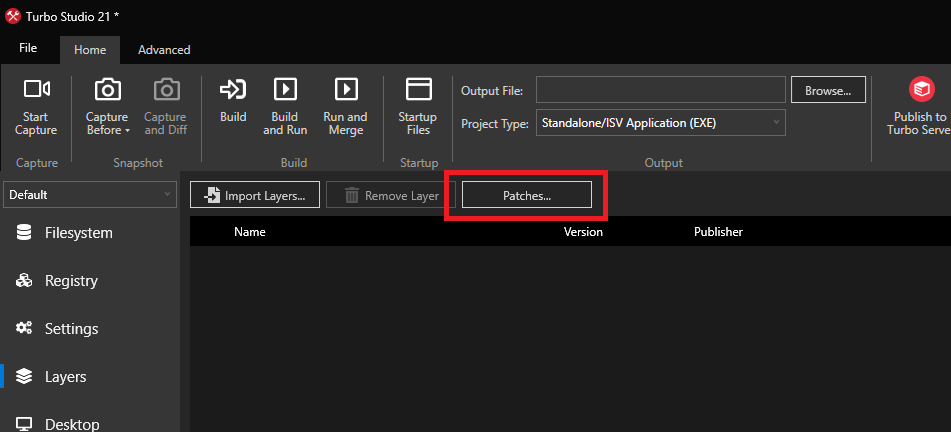Click the Build and Run play icon
The image size is (951, 432).
[x=285, y=89]
